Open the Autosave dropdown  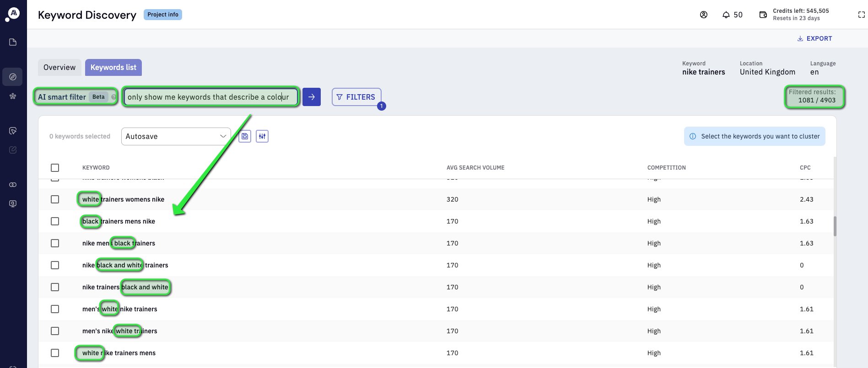pyautogui.click(x=176, y=136)
